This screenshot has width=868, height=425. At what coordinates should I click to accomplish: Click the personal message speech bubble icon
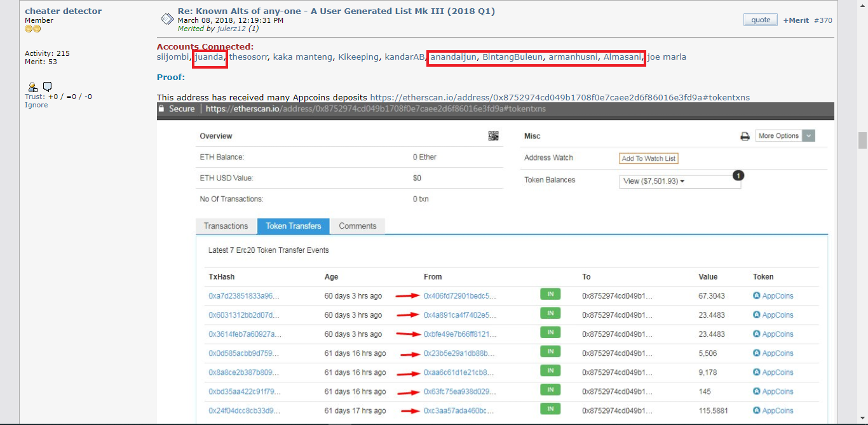point(48,87)
